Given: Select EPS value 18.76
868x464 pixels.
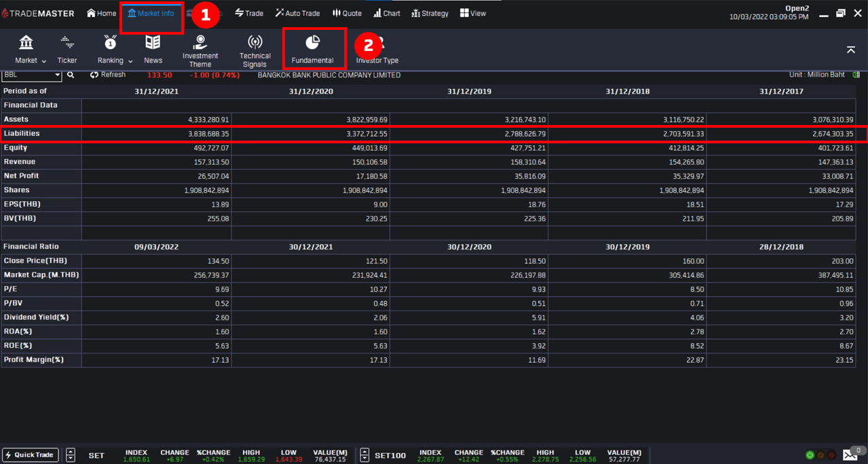Looking at the screenshot, I should [537, 204].
